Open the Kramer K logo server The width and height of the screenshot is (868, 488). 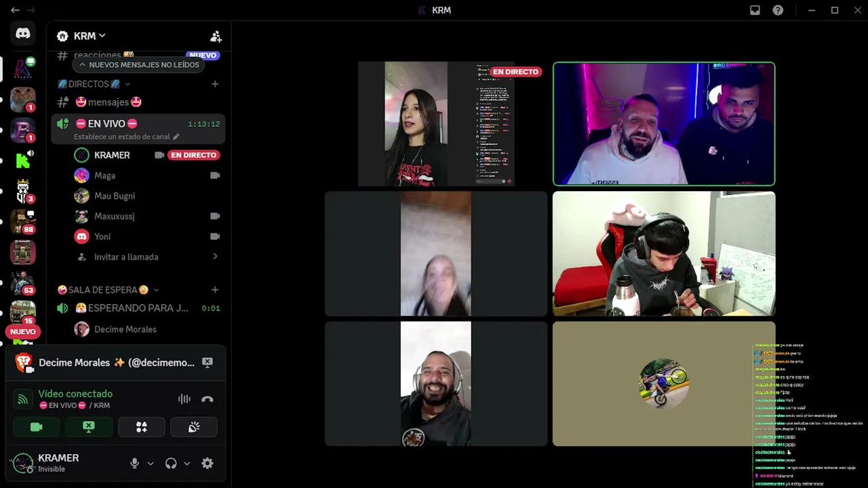coord(23,68)
